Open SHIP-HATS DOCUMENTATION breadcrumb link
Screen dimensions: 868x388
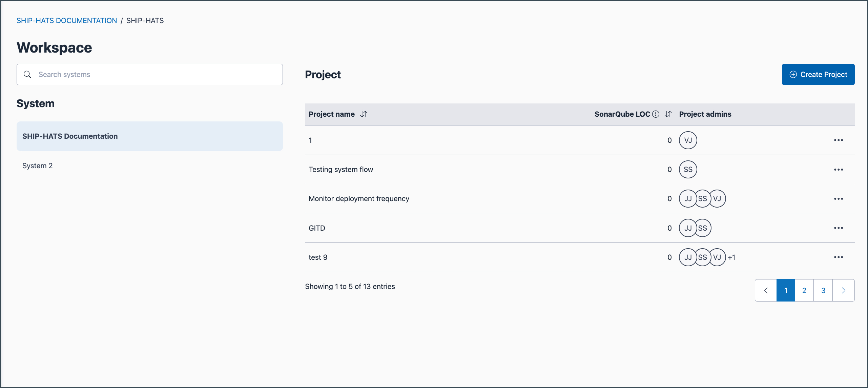[x=67, y=21]
